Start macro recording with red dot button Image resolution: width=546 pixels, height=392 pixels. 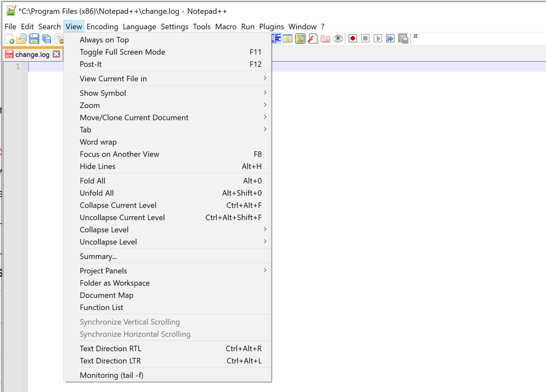tap(353, 38)
